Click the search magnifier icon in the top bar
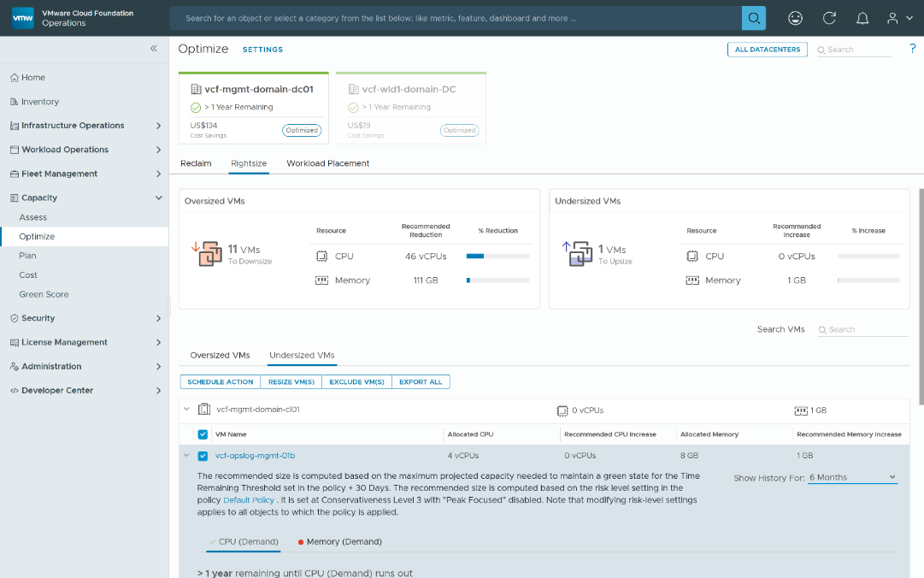This screenshot has width=924, height=578. pyautogui.click(x=753, y=17)
